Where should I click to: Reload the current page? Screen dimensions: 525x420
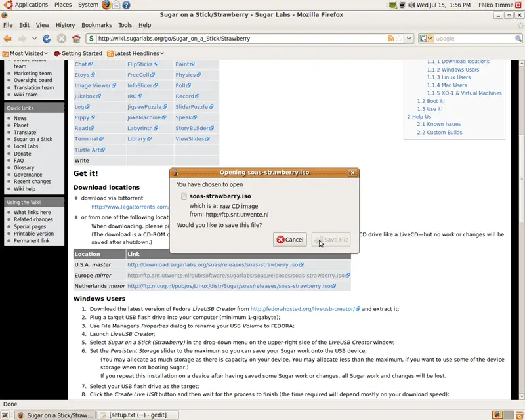[x=47, y=39]
